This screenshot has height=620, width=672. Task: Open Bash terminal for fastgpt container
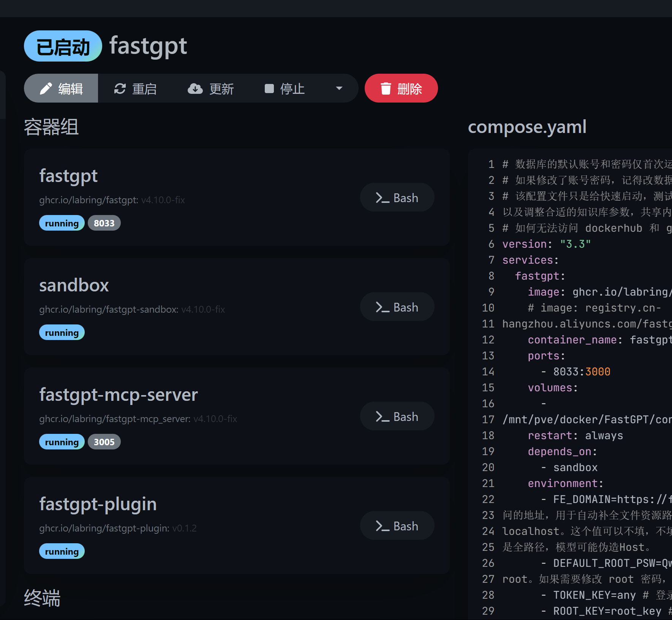pos(397,198)
